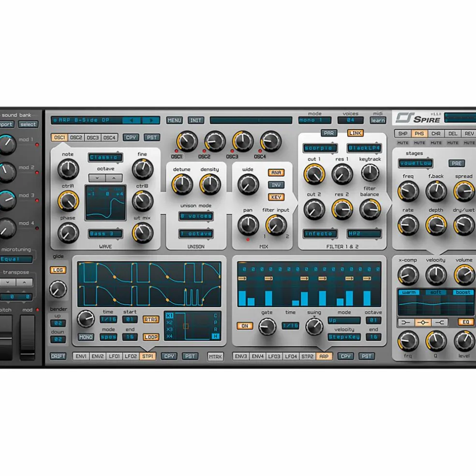Viewport: 476px width, 476px height.
Task: Go to the previous preset with the left arrow
Action: 132,120
